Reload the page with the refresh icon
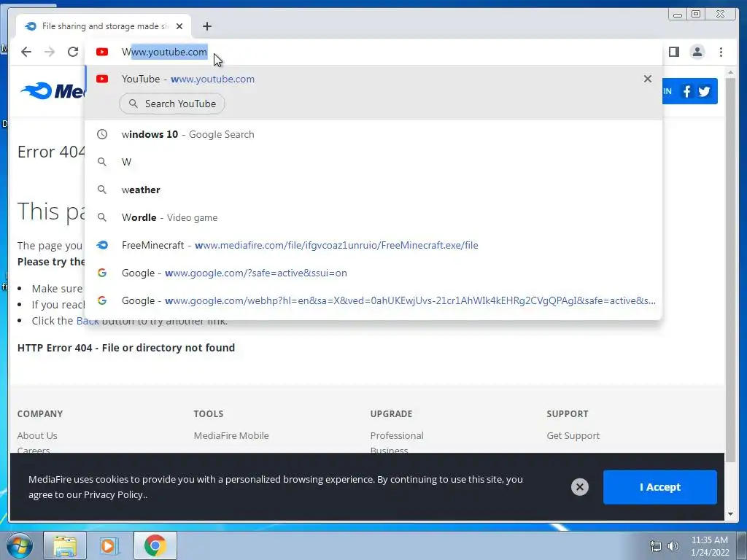The width and height of the screenshot is (747, 560). [73, 52]
